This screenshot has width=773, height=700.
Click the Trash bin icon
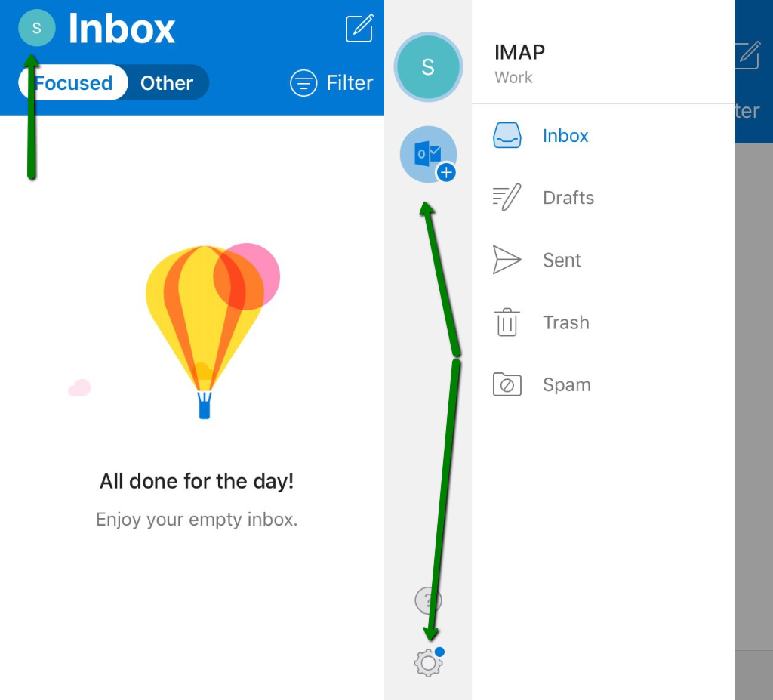click(507, 322)
